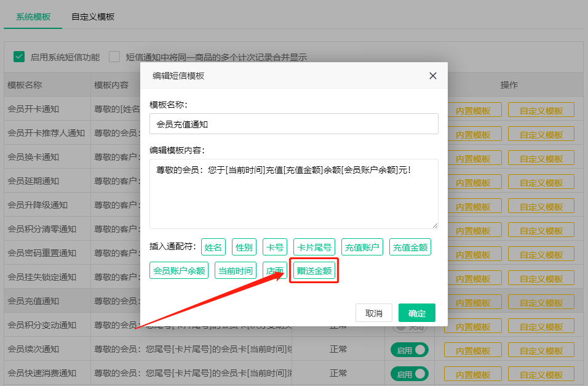Click the 取消 button

tap(374, 313)
